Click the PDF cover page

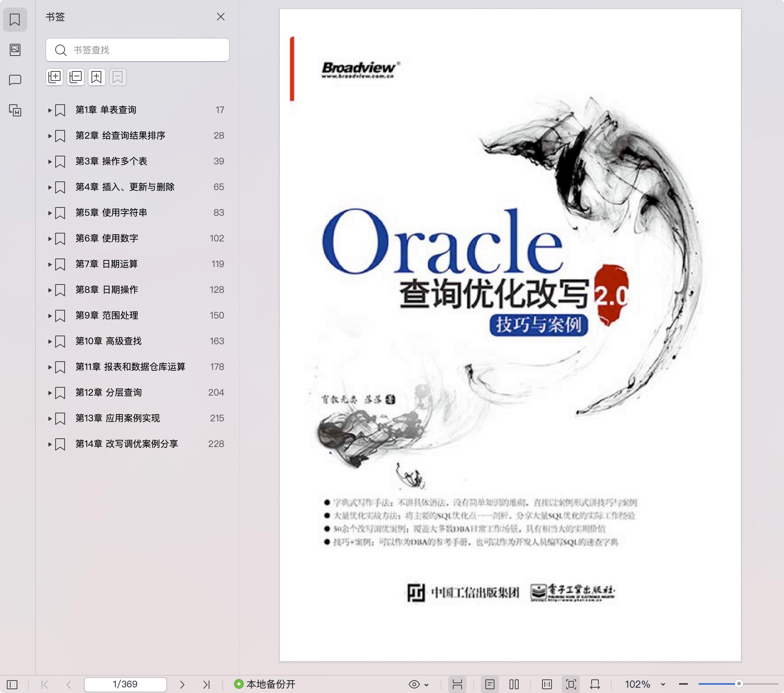[x=510, y=335]
